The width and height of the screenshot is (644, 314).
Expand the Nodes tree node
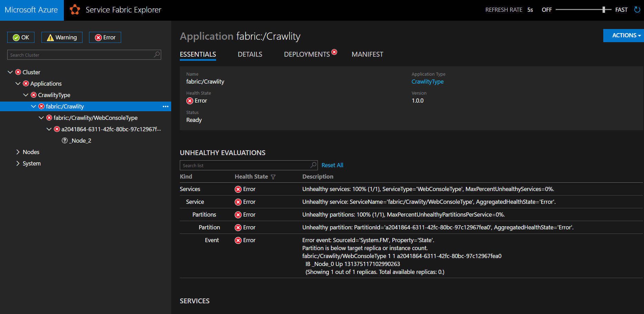pyautogui.click(x=18, y=152)
